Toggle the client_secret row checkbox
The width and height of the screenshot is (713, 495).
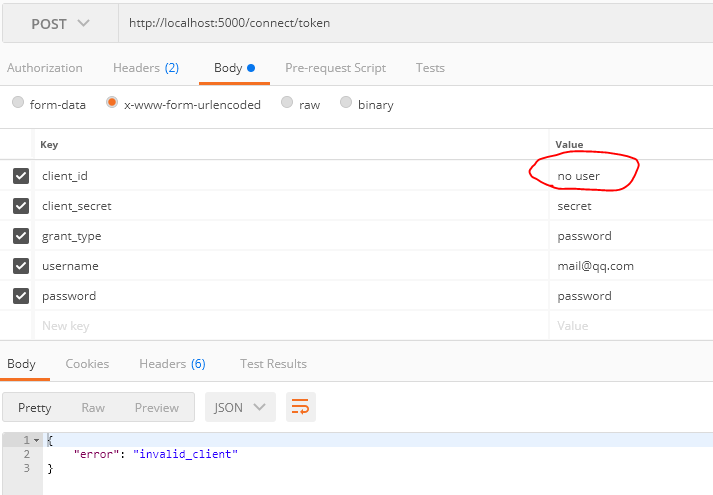pyautogui.click(x=21, y=206)
